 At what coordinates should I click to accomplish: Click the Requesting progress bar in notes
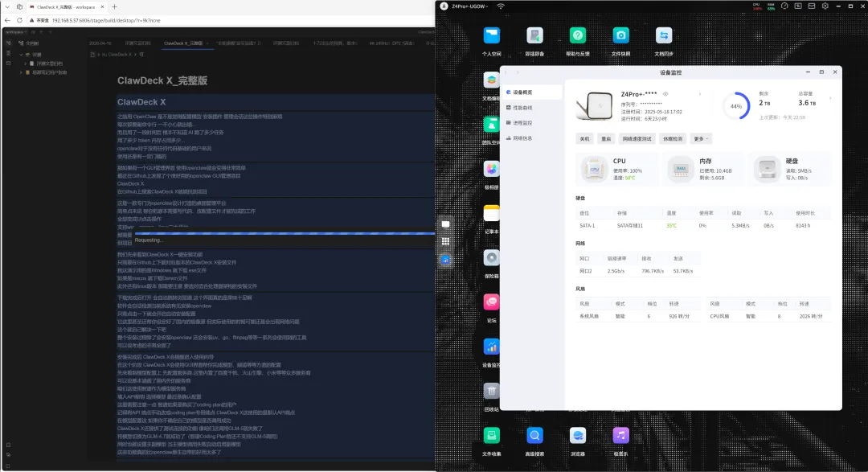[x=285, y=234]
